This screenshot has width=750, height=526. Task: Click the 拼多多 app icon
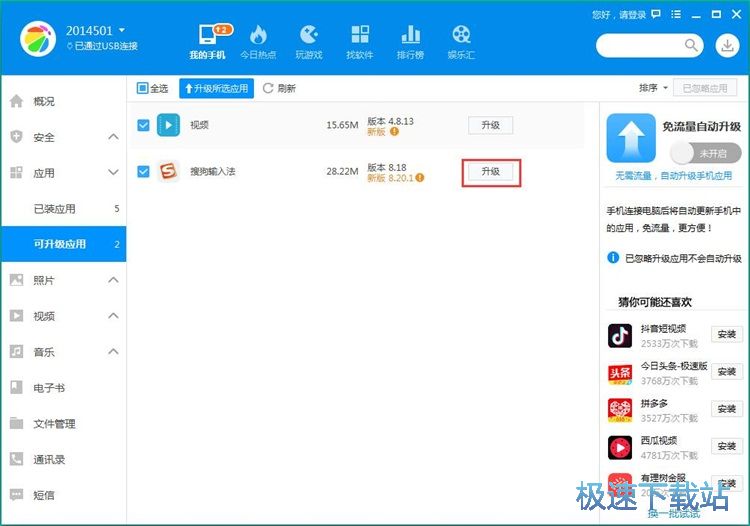(x=620, y=410)
